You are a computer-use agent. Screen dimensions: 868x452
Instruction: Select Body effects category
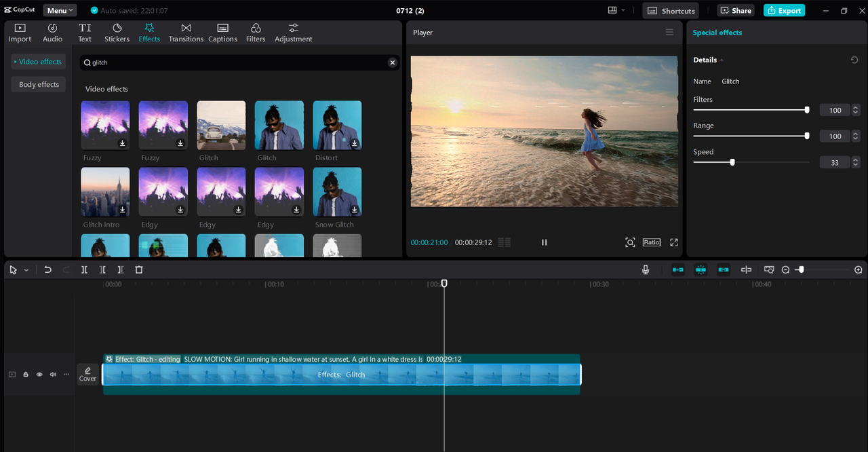click(x=39, y=85)
